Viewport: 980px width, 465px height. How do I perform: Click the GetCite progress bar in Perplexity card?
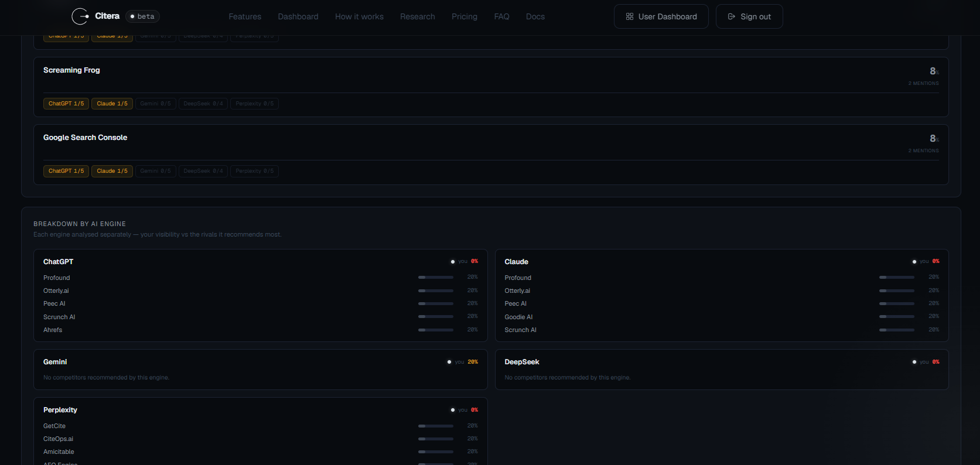pos(436,426)
